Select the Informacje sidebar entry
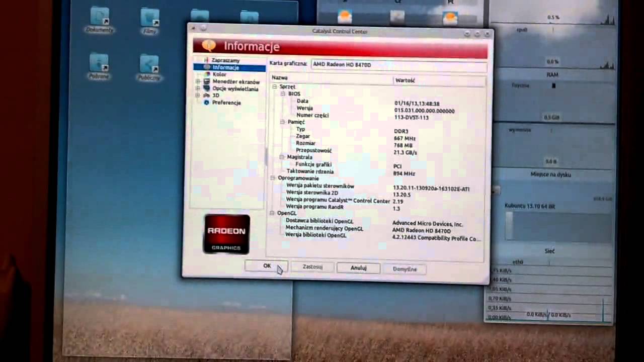644x362 pixels. [229, 67]
